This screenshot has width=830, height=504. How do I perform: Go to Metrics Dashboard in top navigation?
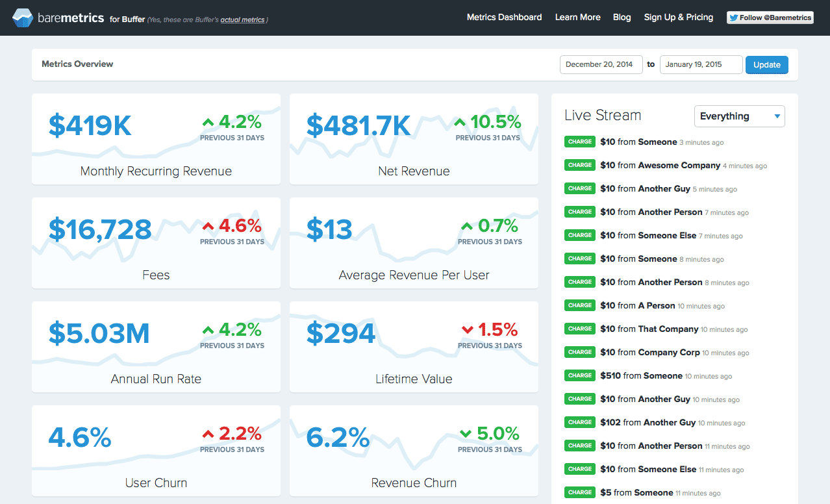point(504,18)
